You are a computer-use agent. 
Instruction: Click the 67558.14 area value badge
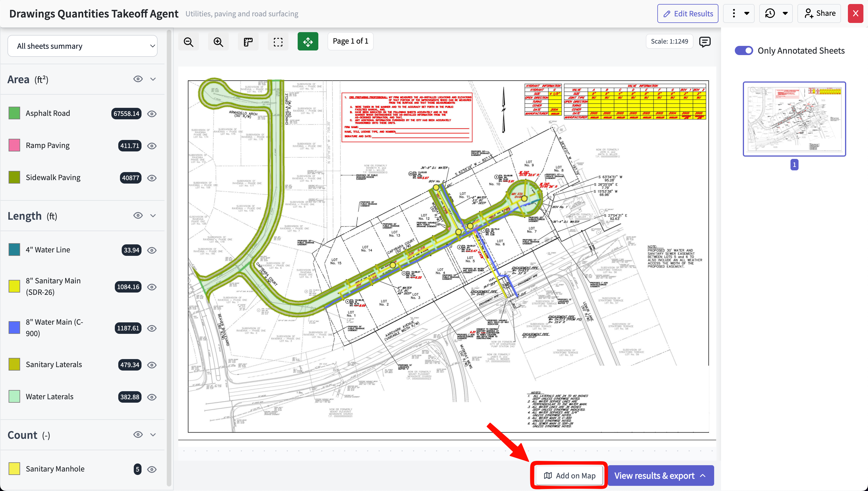pos(126,114)
